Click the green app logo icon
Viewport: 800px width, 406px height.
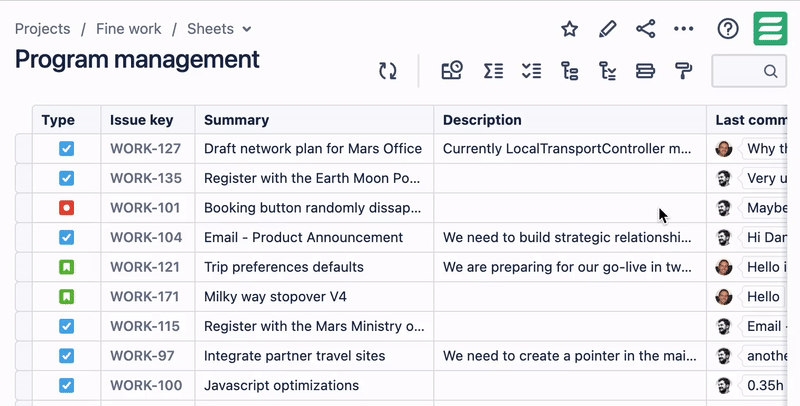[x=770, y=29]
